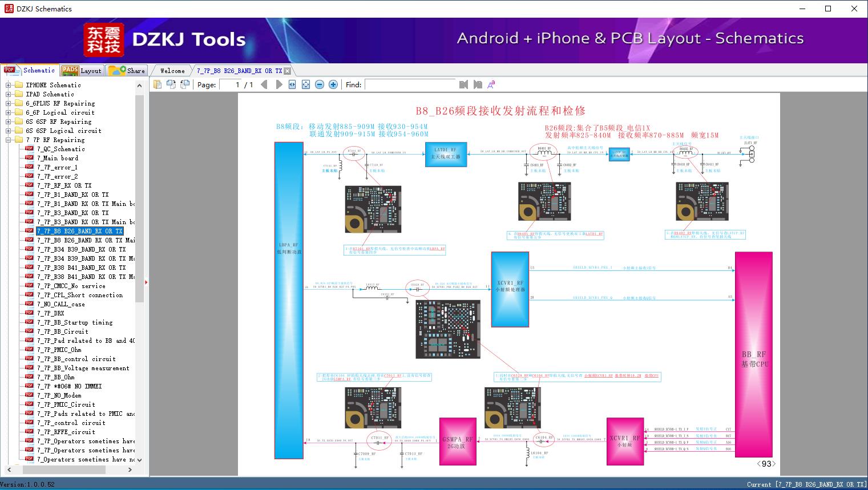Open 7_7P_NO_Modem document

tap(59, 395)
